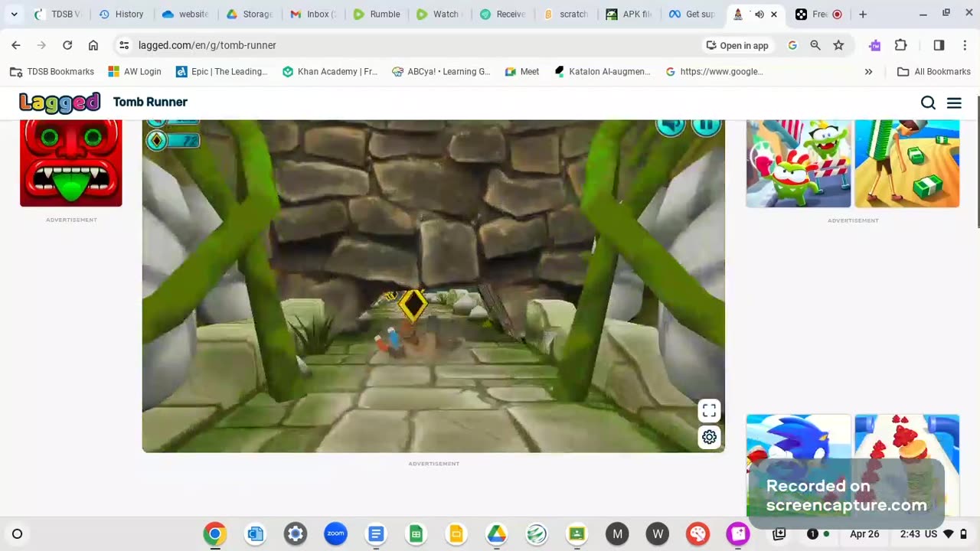This screenshot has height=551, width=980.
Task: Switch to the Inbox tab
Action: (312, 14)
